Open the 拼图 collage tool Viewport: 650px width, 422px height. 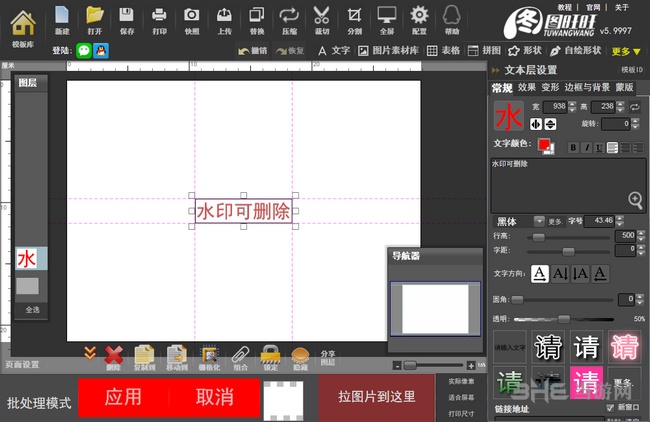point(484,51)
